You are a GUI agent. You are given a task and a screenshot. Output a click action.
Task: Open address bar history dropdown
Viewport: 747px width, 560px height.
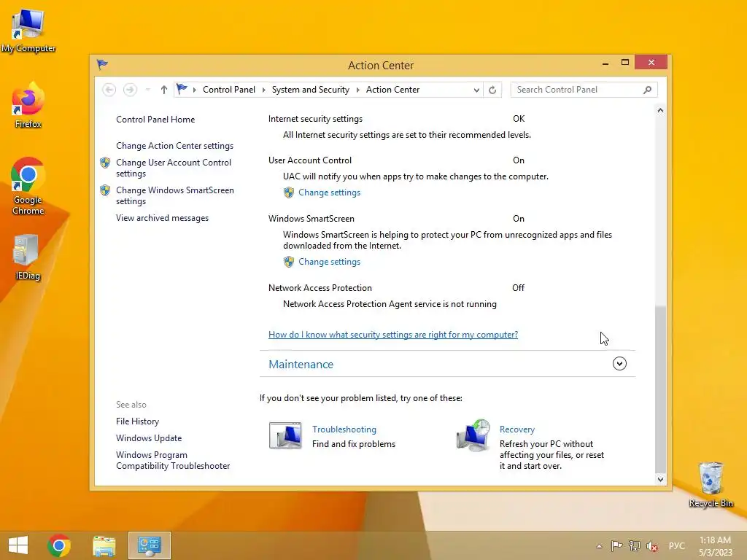(476, 90)
